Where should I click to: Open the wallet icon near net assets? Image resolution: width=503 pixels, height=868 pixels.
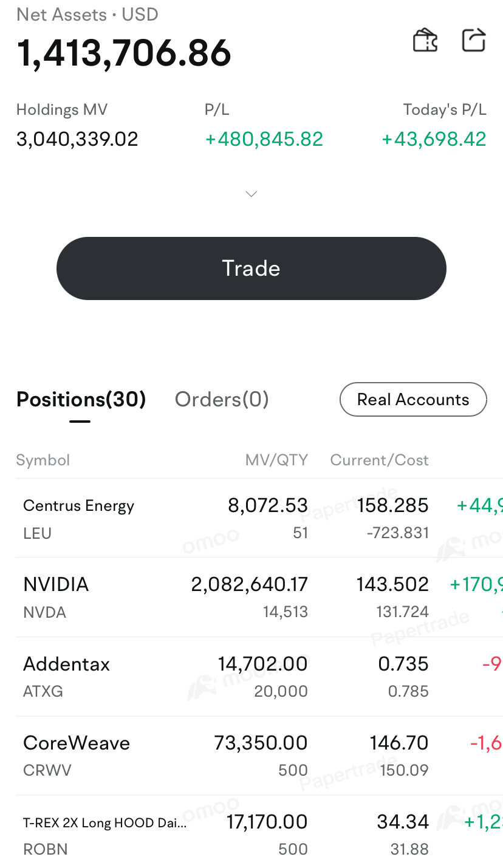(x=425, y=41)
